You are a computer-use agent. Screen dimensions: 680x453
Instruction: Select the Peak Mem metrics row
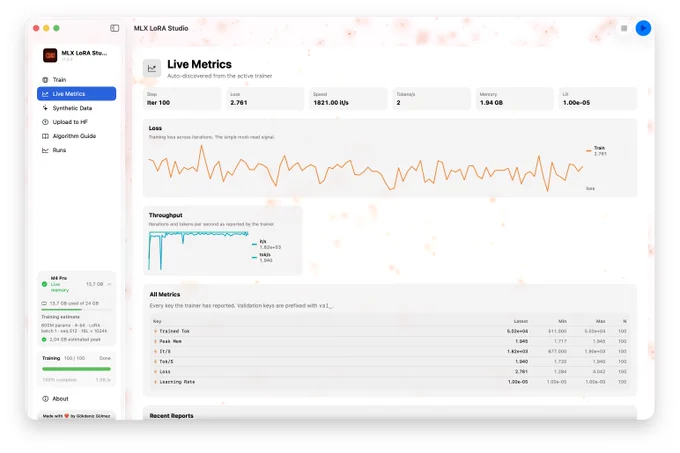389,341
